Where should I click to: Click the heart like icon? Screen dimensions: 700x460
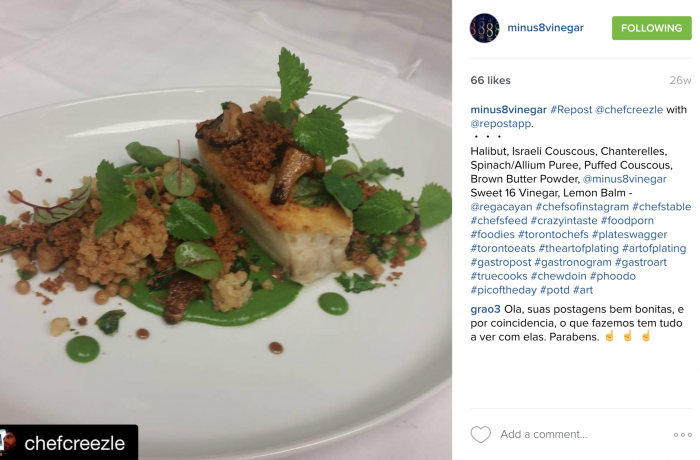click(480, 434)
